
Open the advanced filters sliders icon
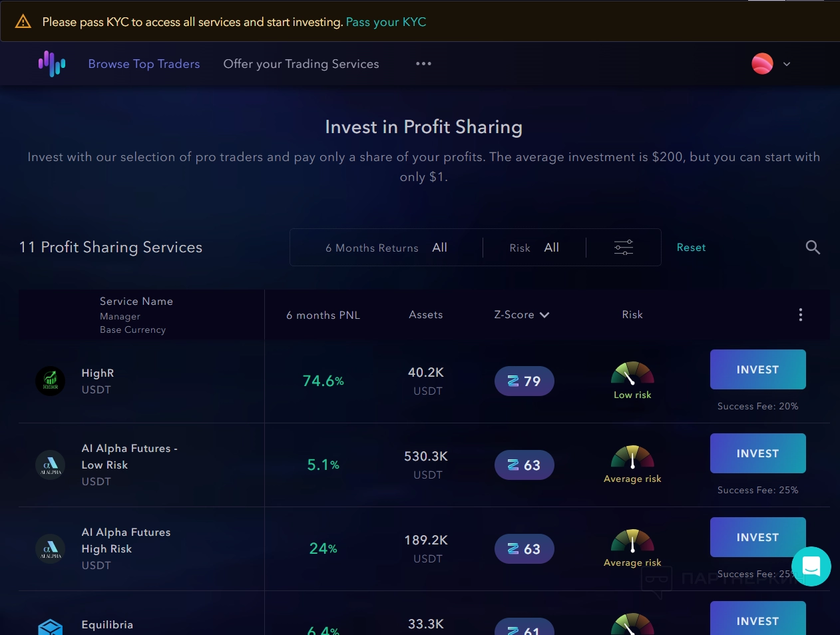point(624,248)
